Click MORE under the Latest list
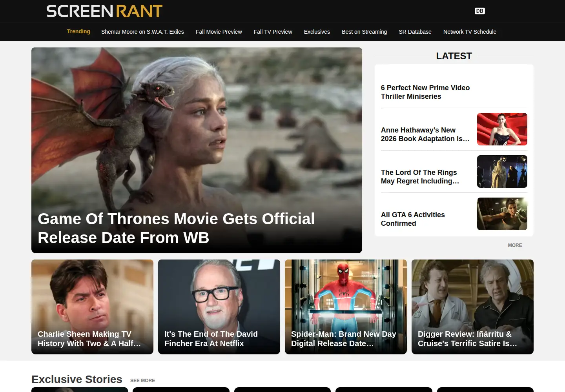The image size is (565, 392). click(x=515, y=245)
